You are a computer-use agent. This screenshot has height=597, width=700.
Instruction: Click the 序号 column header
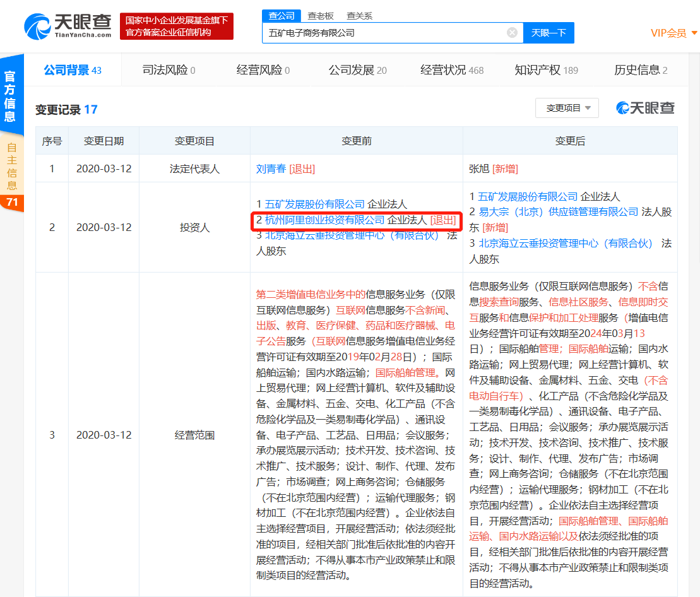tap(52, 141)
